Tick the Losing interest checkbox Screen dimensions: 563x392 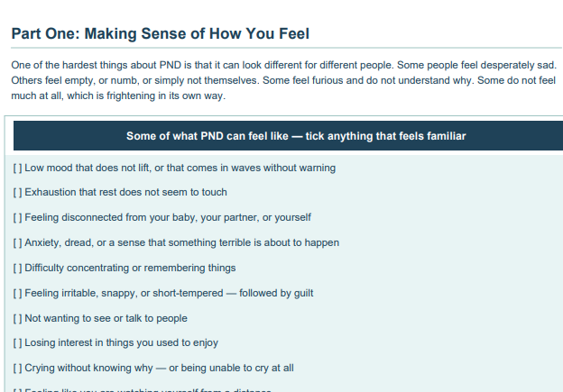click(x=18, y=342)
